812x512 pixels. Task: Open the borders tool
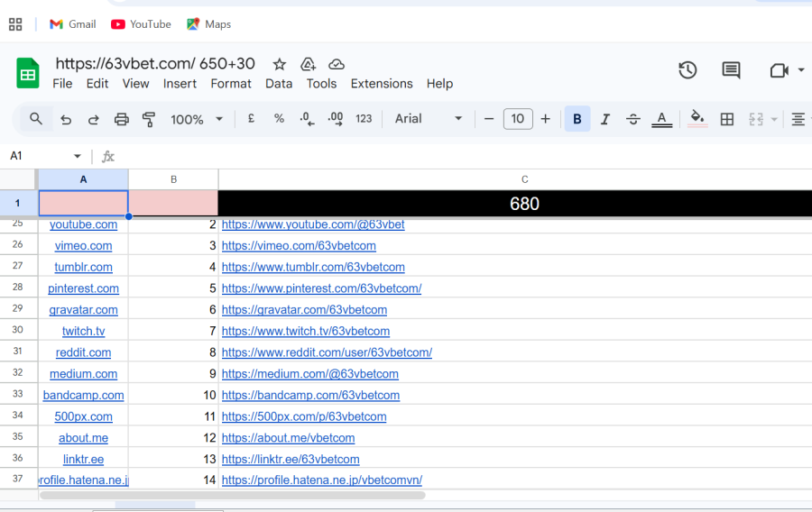pos(727,120)
